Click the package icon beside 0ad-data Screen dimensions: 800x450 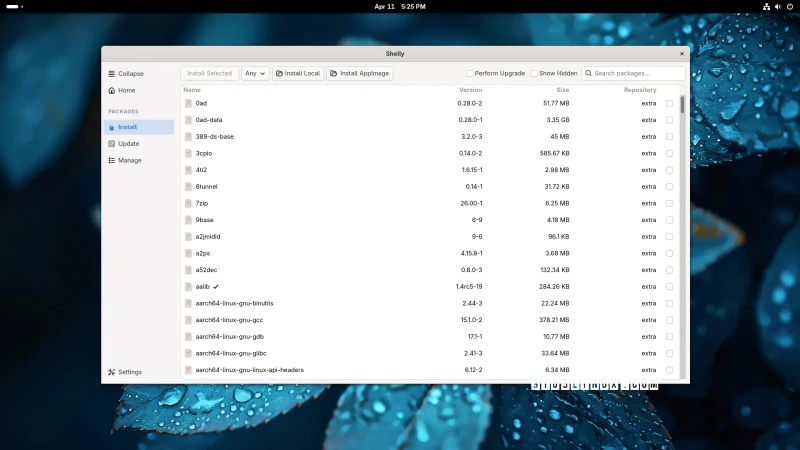(188, 120)
